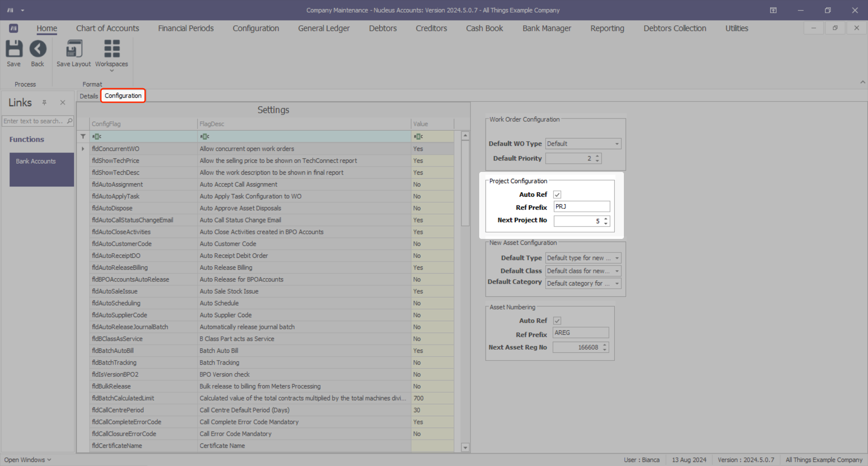Click the Project Ref Prefix field
Screen dimensions: 868x466
582,207
